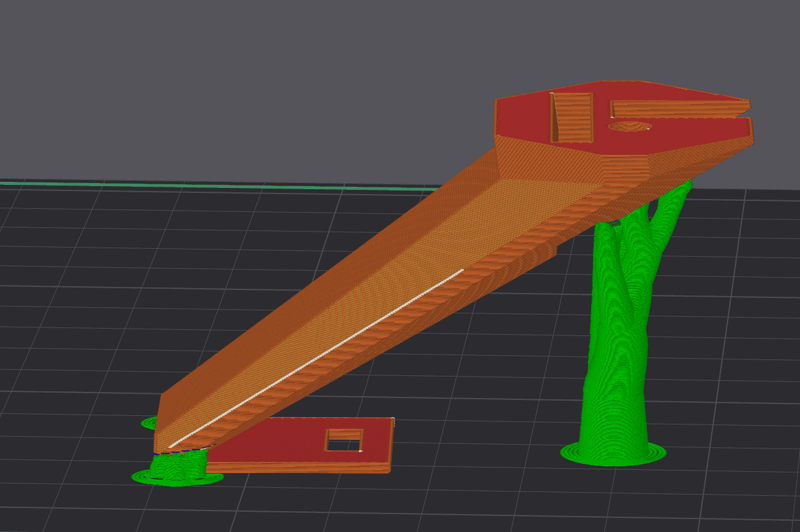The height and width of the screenshot is (532, 800).
Task: Click the square hole in the flat plate
Action: (344, 440)
